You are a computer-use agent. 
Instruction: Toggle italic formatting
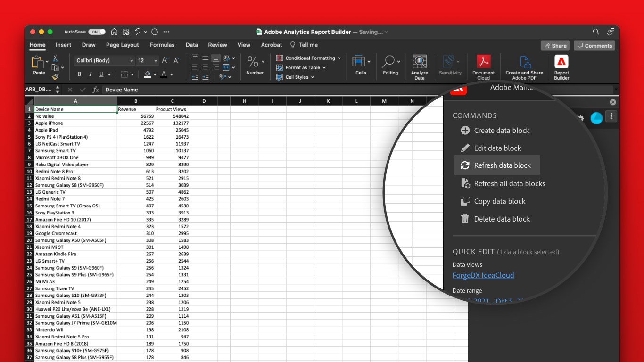pos(90,74)
